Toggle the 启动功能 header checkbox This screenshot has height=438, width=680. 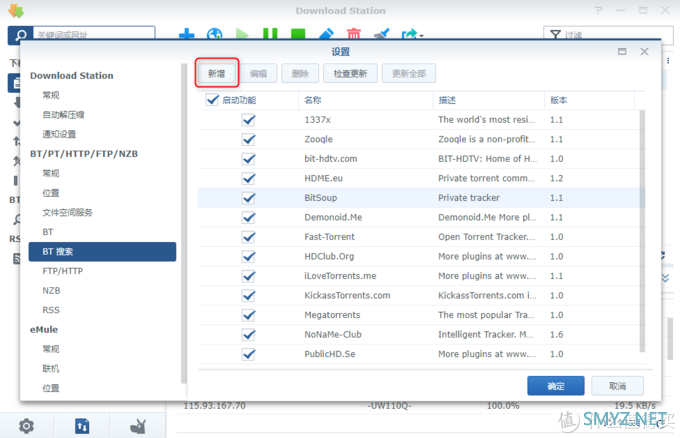212,100
